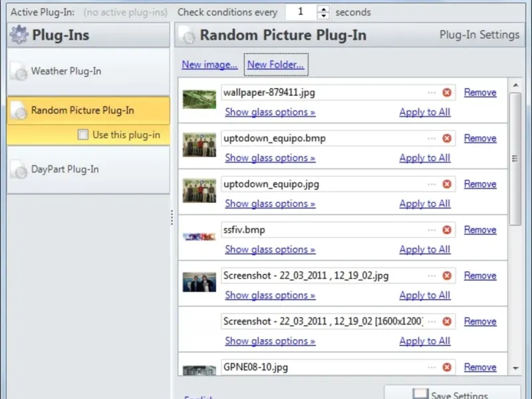
Task: Click the icon next to the Random Picture Plug-In title
Action: pos(187,35)
